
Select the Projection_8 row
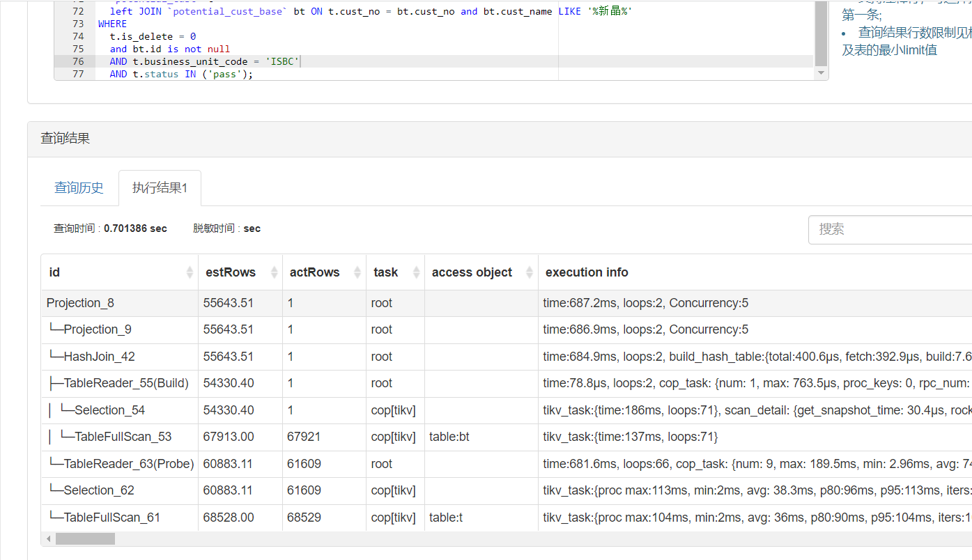click(80, 303)
